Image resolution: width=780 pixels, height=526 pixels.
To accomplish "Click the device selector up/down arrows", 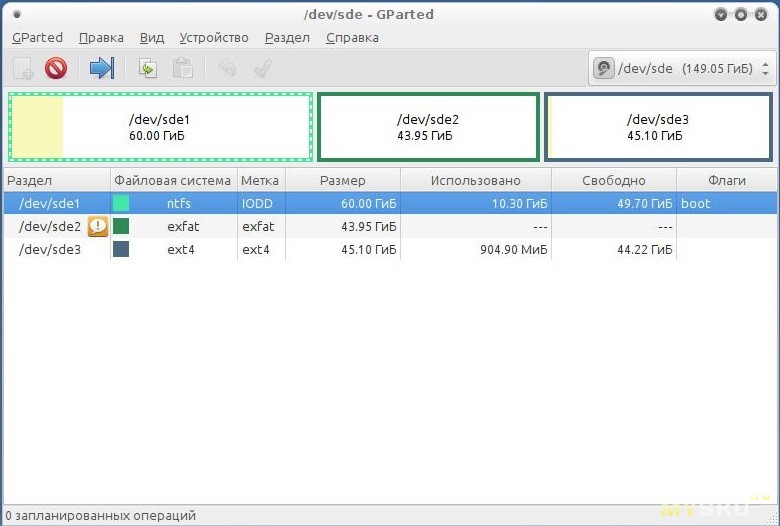I will click(x=766, y=69).
